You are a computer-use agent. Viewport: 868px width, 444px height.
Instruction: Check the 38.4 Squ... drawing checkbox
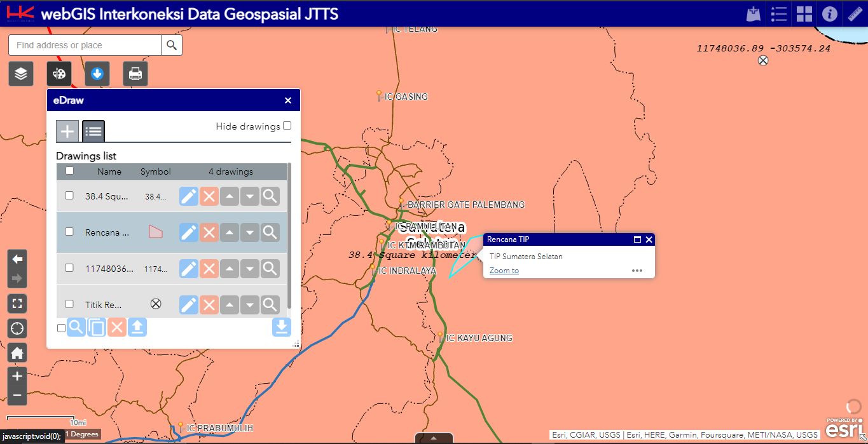69,196
